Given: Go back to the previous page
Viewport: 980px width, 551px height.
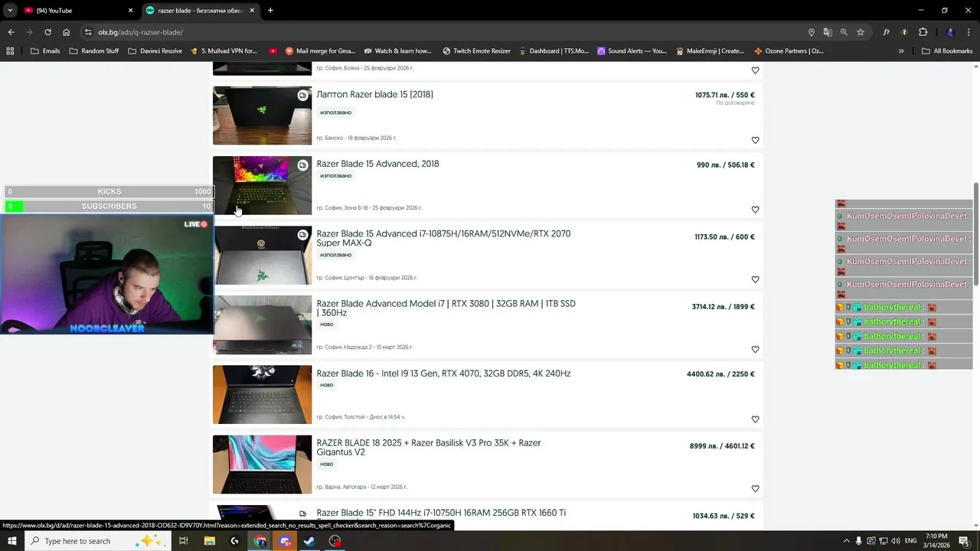Looking at the screenshot, I should point(11,32).
